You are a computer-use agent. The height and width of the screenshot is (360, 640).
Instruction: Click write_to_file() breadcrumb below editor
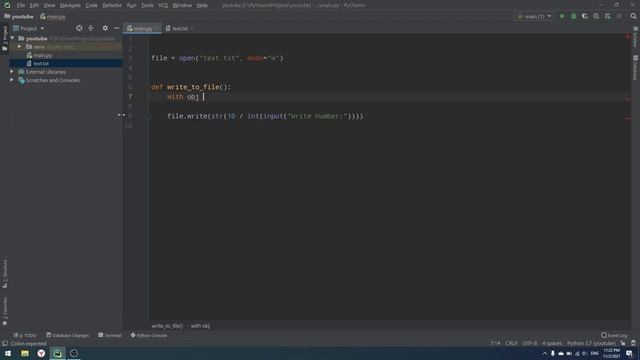tap(167, 326)
